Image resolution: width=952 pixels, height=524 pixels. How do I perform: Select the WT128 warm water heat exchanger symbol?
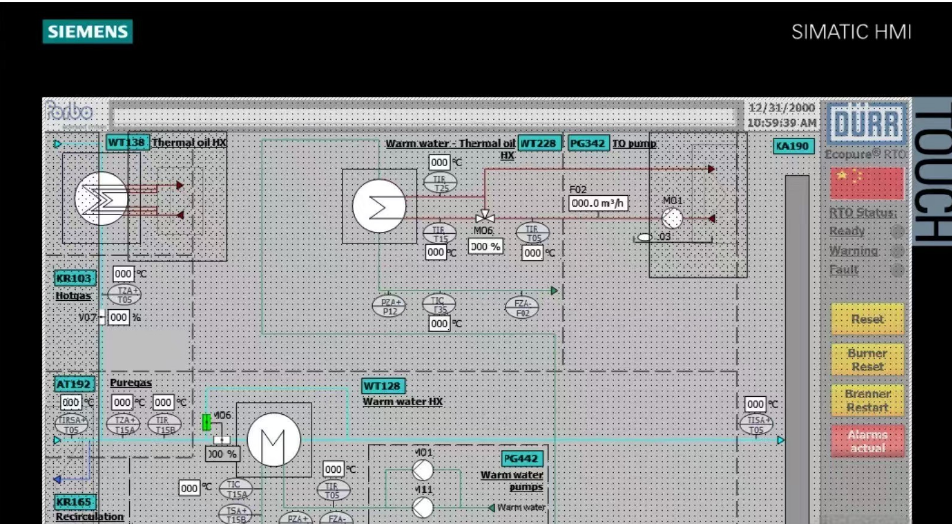pyautogui.click(x=274, y=440)
